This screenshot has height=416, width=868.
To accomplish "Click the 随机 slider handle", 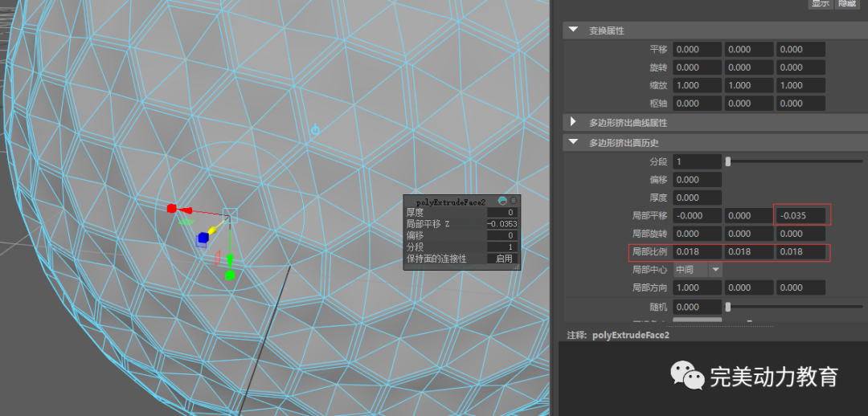I will point(728,307).
